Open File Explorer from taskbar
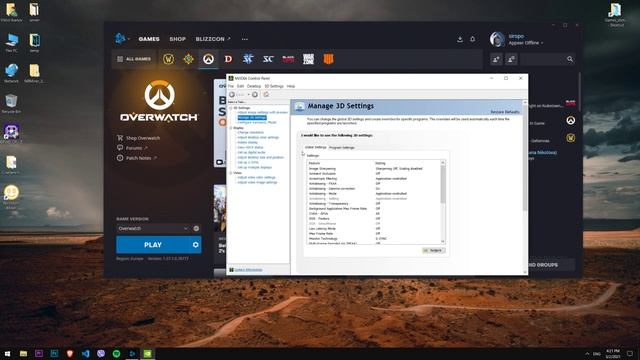 click(x=23, y=353)
